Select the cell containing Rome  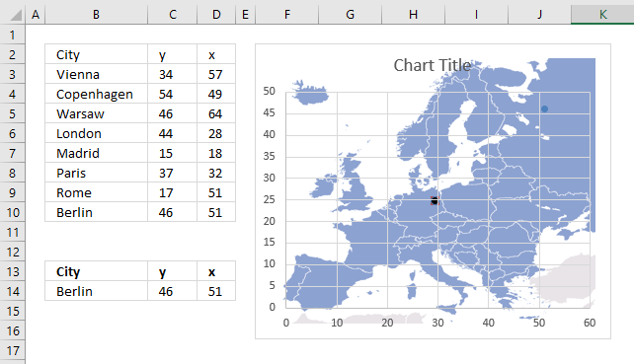click(96, 192)
